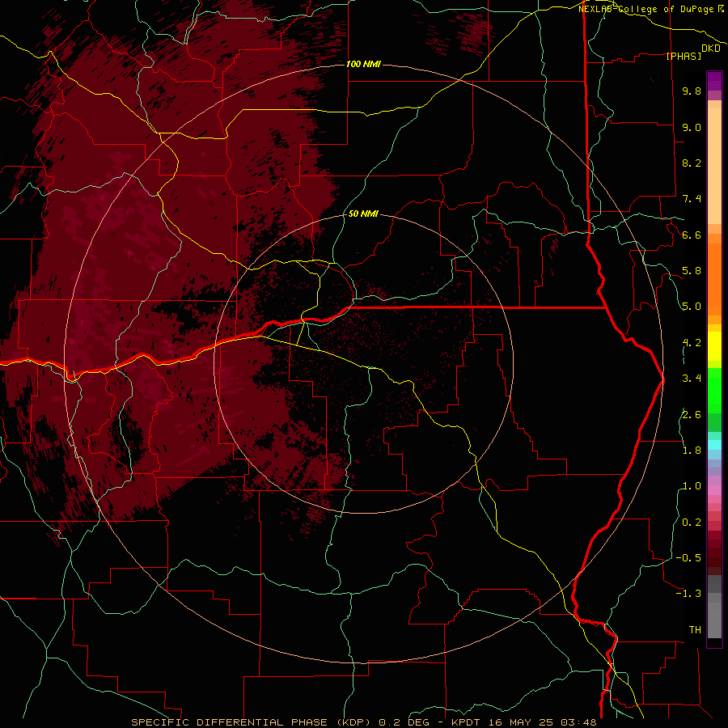Pick the peach segment of the color bar
The image size is (728, 728).
pos(714,166)
